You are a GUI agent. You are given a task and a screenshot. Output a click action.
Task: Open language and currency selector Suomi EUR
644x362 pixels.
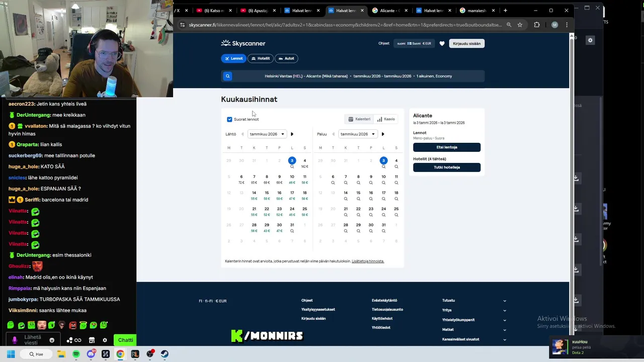point(414,43)
